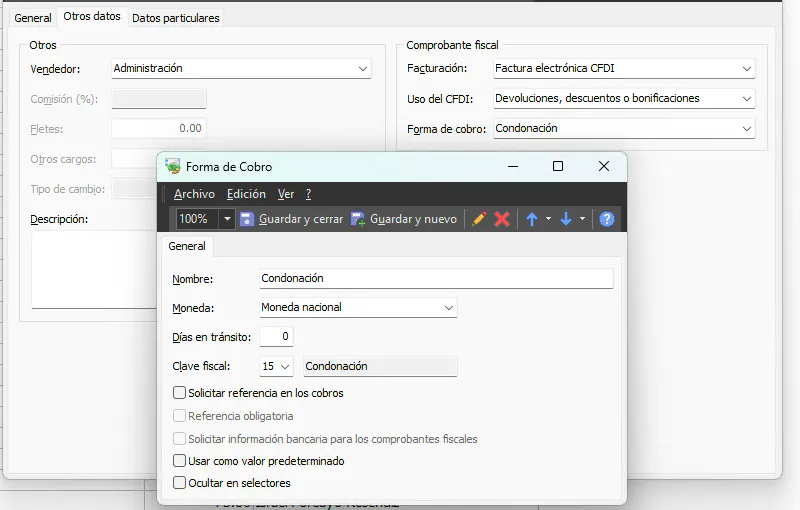Click the blue up arrow icon
Image resolution: width=800 pixels, height=510 pixels.
coord(532,219)
